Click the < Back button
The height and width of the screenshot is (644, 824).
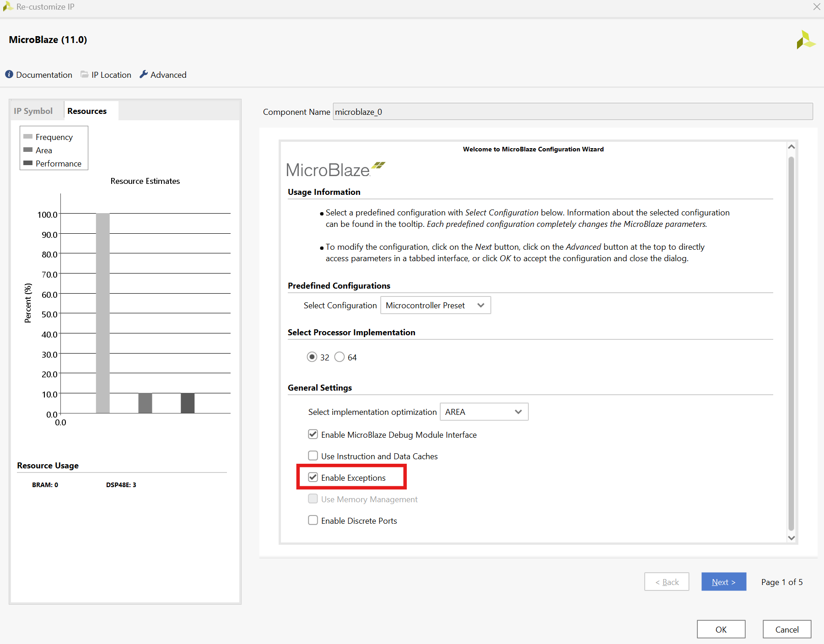coord(667,582)
